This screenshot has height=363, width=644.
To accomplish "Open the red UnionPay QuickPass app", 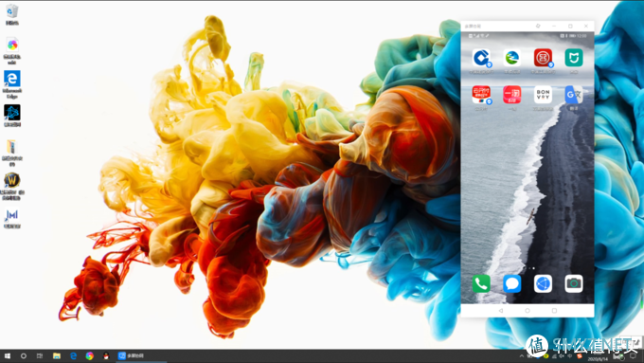I will tap(481, 95).
